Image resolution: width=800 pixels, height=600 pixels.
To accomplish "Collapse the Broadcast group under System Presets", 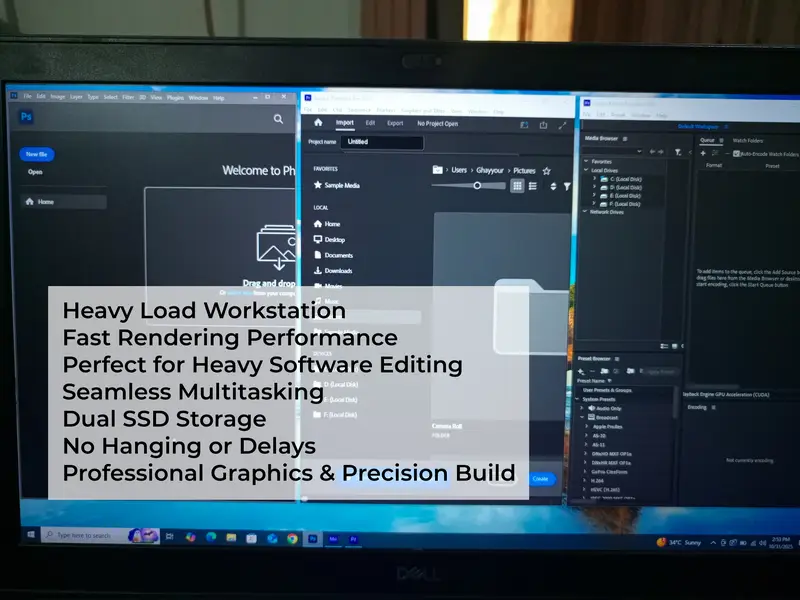I will [x=582, y=418].
